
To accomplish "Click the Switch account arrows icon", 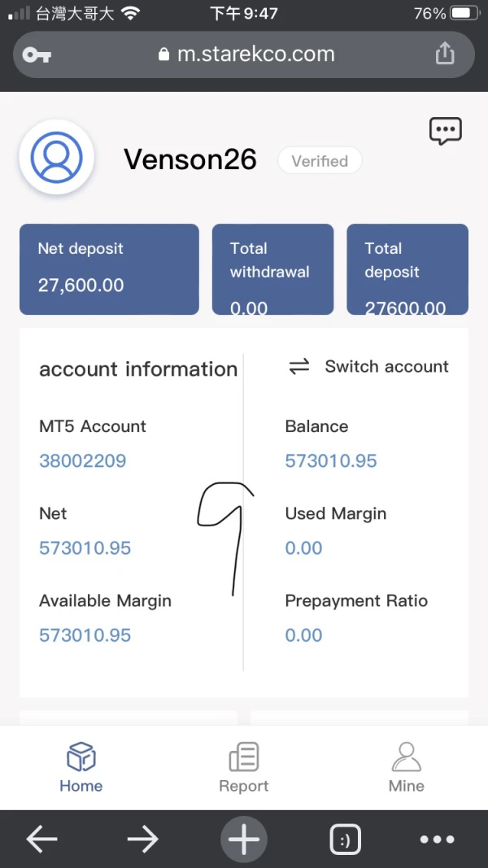I will 299,367.
